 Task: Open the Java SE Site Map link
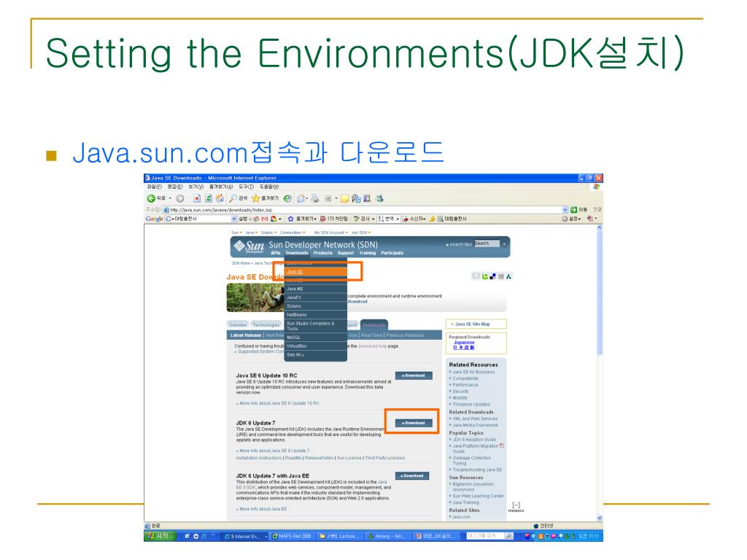pyautogui.click(x=472, y=324)
